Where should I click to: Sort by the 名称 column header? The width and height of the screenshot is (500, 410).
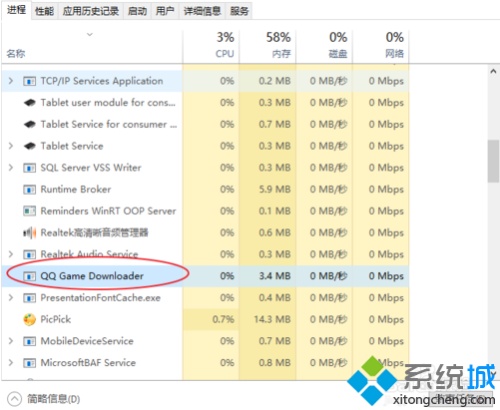[x=16, y=53]
